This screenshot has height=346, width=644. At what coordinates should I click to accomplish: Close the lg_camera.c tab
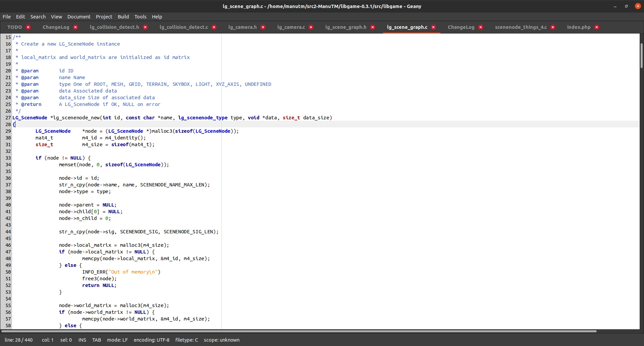coord(311,27)
